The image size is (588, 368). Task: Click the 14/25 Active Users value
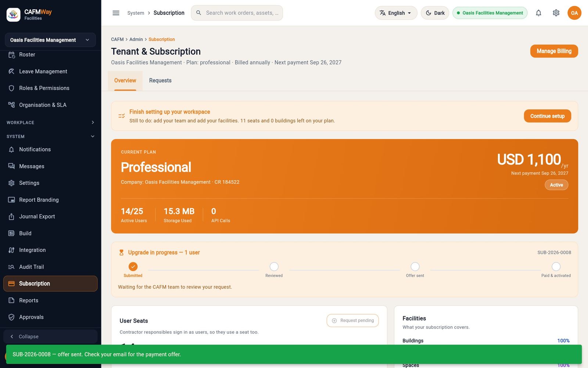(132, 211)
